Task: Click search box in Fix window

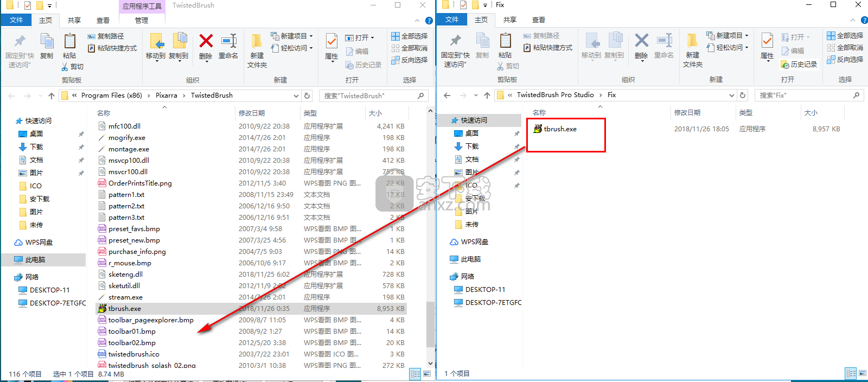Action: [x=809, y=95]
